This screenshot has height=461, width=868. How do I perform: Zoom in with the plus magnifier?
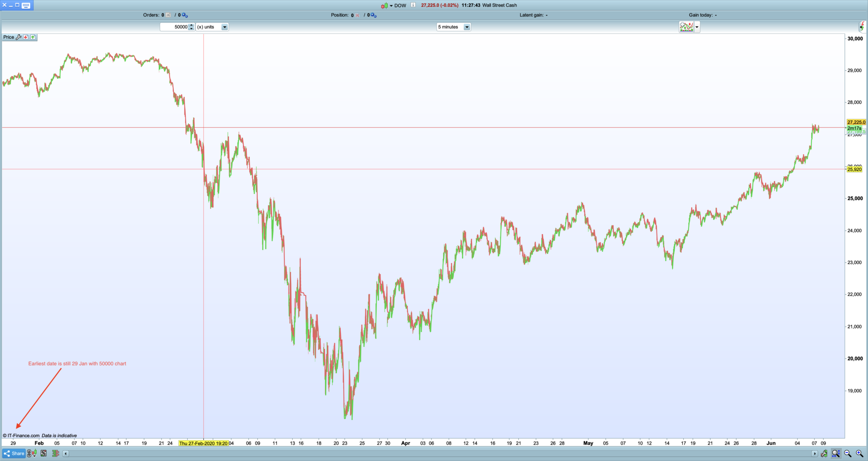pos(860,453)
